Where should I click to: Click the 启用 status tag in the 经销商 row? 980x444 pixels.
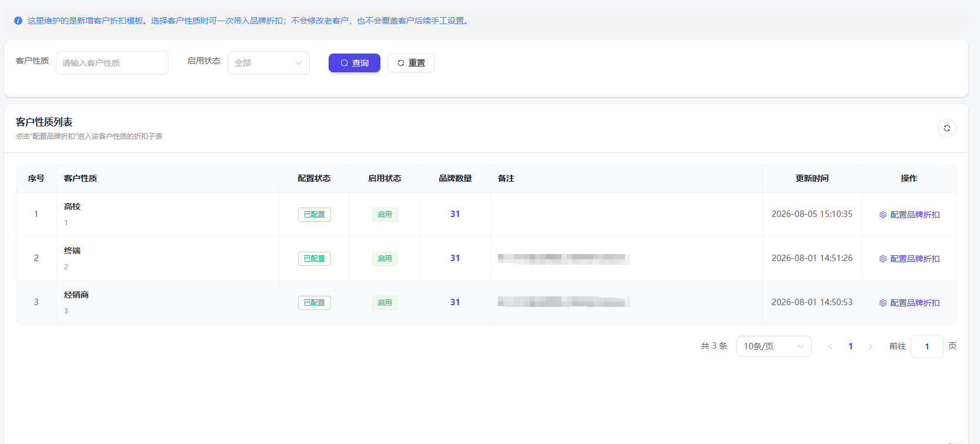tap(385, 303)
